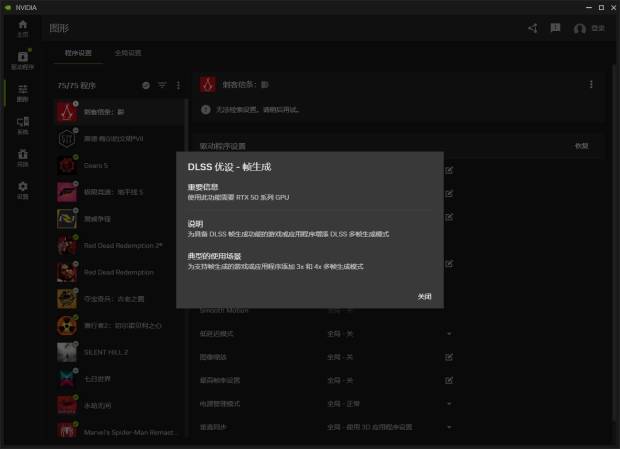Open the feedback icon in top bar
Viewport: 620px width, 449px height.
click(555, 28)
